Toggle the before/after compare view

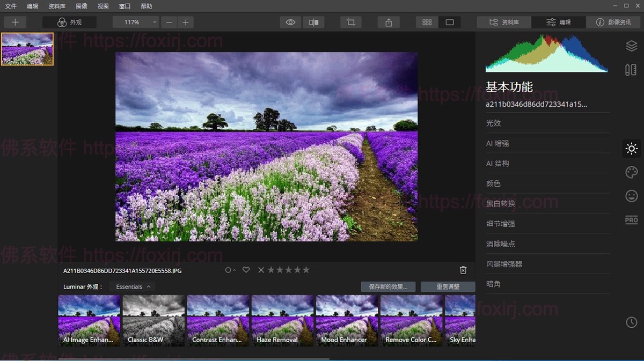point(313,23)
